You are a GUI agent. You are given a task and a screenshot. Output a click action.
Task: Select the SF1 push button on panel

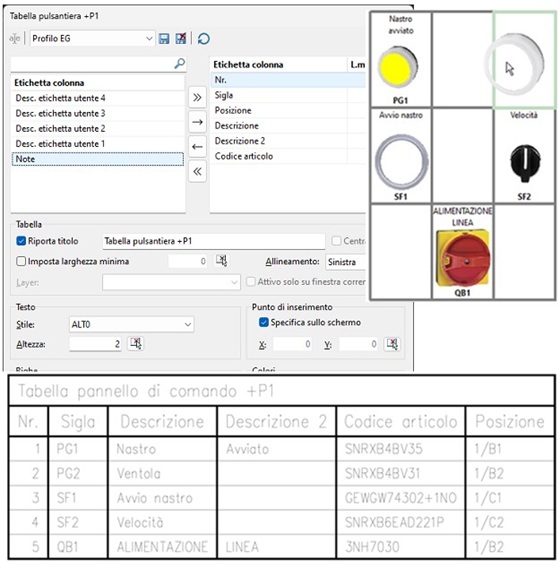pos(402,161)
